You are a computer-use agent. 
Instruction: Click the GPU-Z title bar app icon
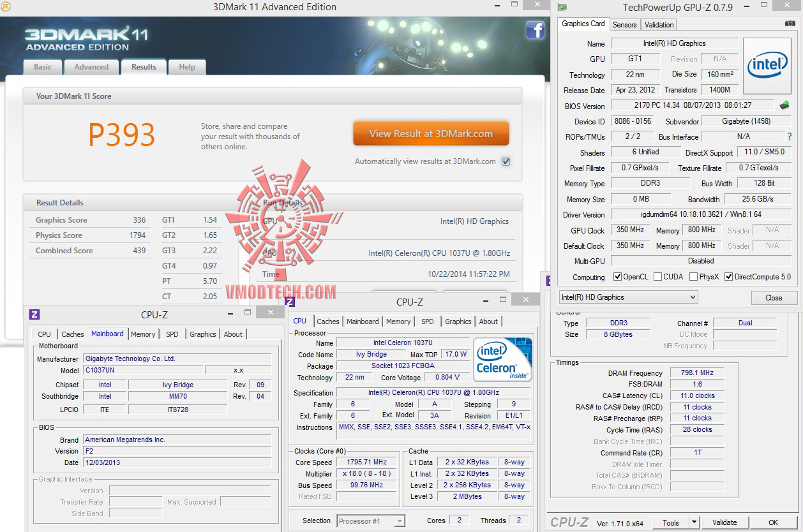(x=562, y=8)
